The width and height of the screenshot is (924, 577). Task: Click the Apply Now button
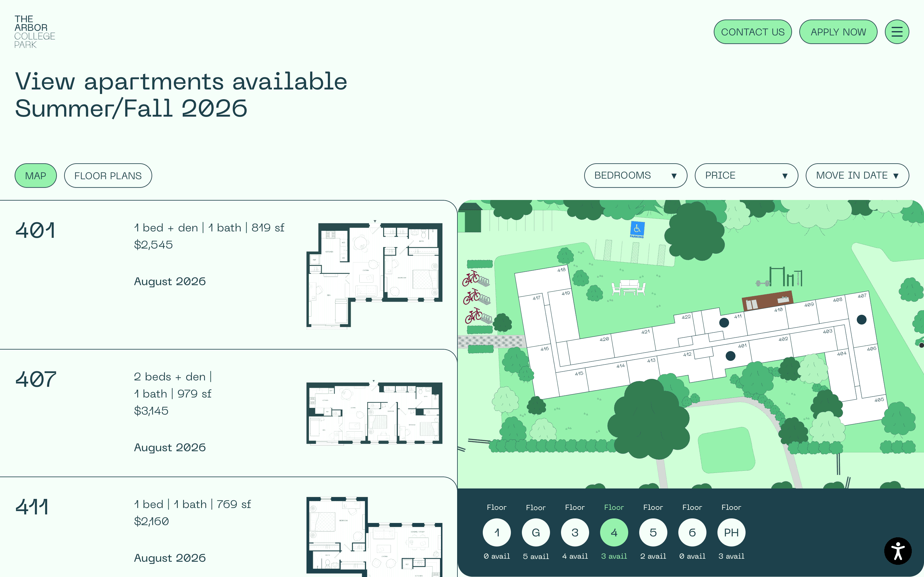coord(838,32)
